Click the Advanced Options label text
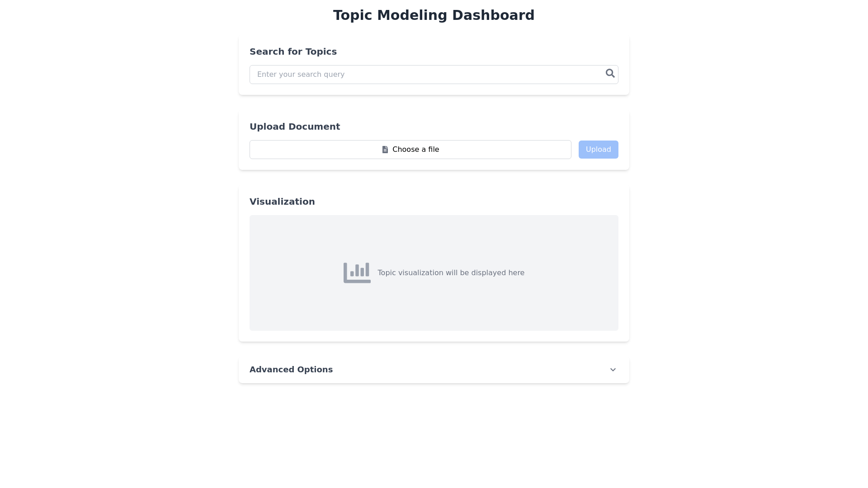This screenshot has width=868, height=488. [x=291, y=370]
